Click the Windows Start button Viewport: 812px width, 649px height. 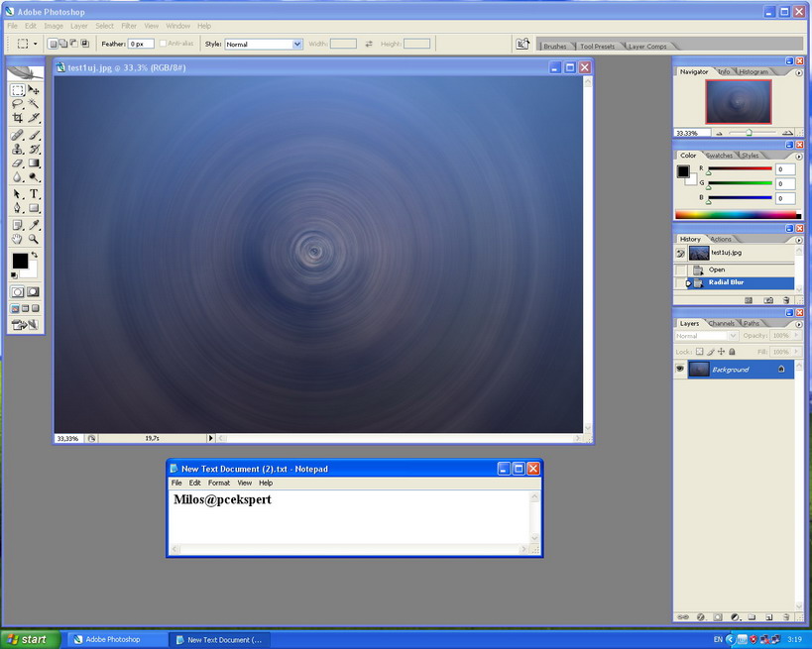(29, 639)
